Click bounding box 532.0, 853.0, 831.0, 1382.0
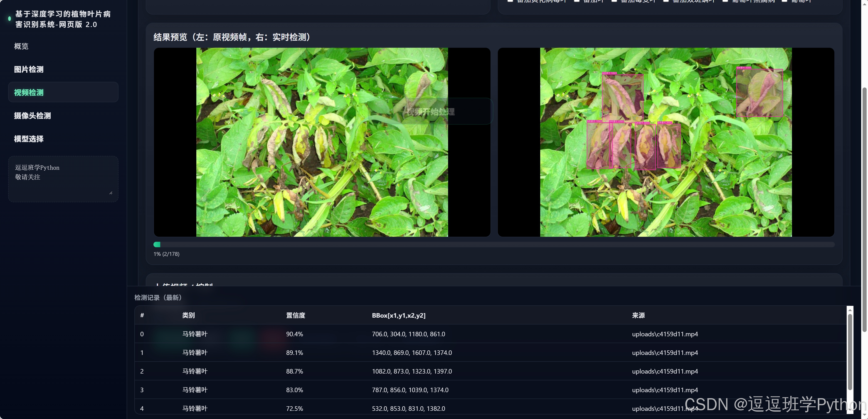 click(x=408, y=408)
